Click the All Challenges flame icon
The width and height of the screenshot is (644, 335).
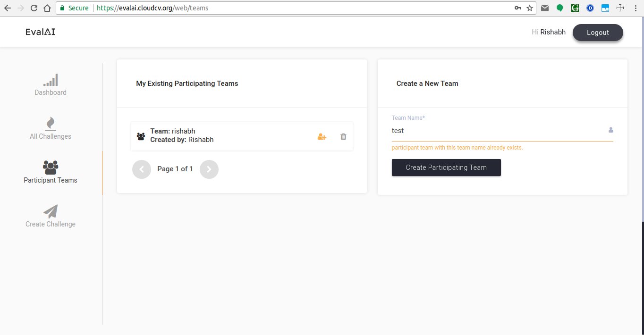[x=51, y=123]
